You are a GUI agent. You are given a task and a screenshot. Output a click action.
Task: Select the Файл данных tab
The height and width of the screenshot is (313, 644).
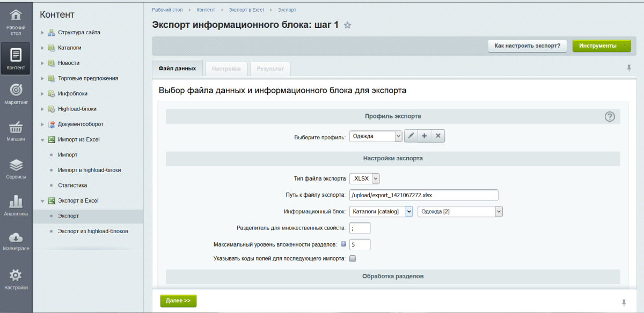(178, 69)
